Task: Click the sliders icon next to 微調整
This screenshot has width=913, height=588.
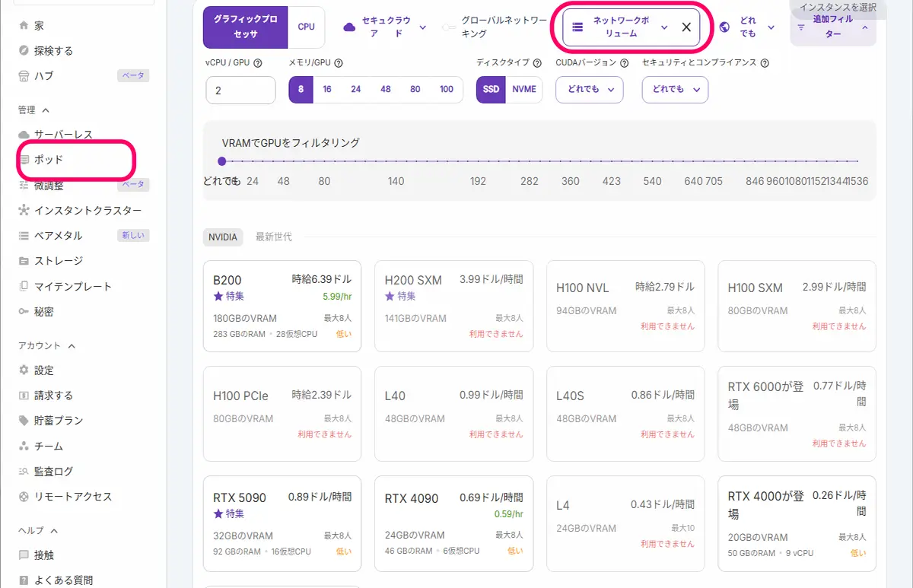Action: (x=24, y=185)
